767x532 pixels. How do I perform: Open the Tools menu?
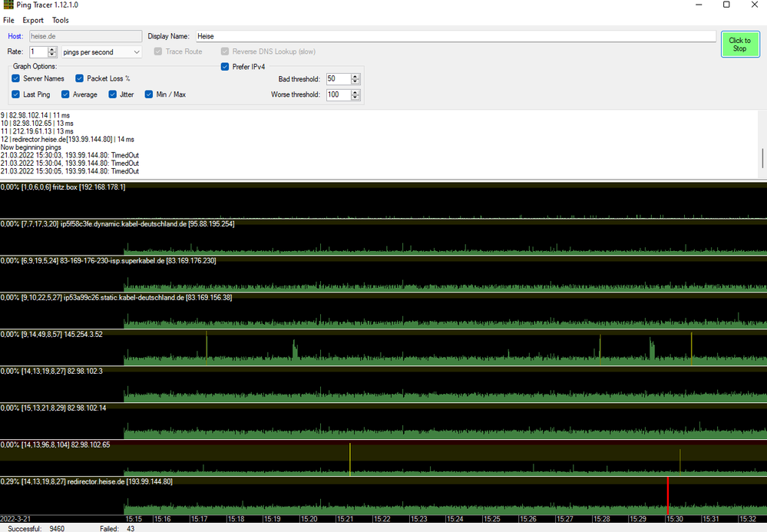point(60,20)
